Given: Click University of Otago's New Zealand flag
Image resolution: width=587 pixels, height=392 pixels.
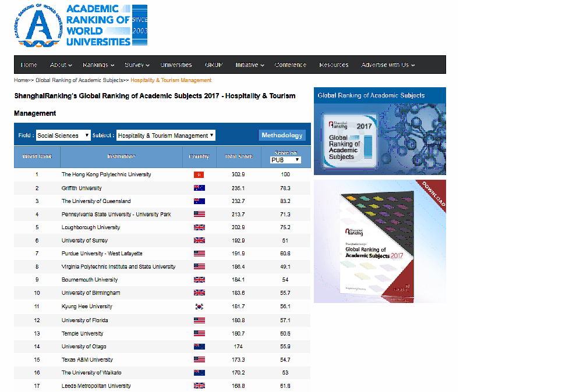Looking at the screenshot, I should 199,347.
